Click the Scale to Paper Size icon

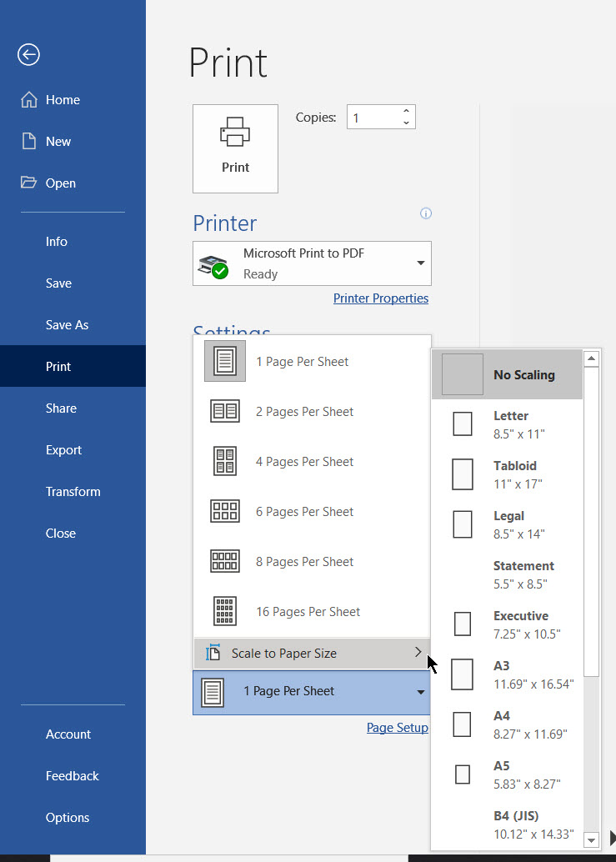213,653
